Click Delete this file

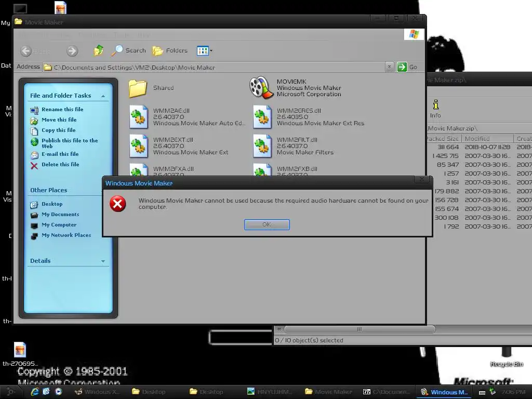(x=60, y=165)
